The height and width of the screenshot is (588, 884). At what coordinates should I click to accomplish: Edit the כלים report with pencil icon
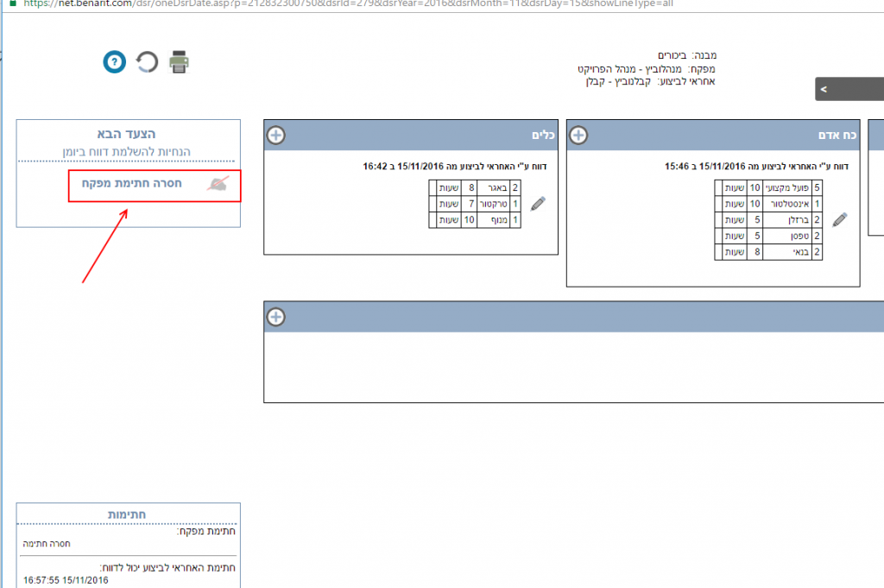[538, 204]
